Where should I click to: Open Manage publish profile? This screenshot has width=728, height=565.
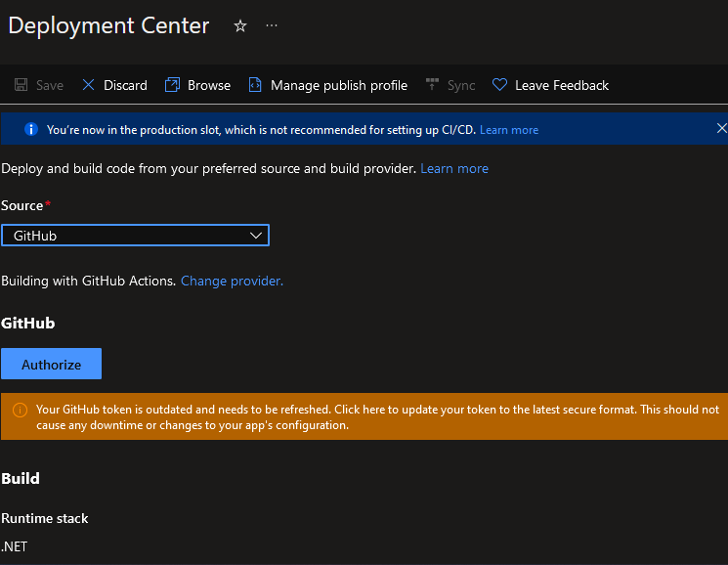point(339,85)
